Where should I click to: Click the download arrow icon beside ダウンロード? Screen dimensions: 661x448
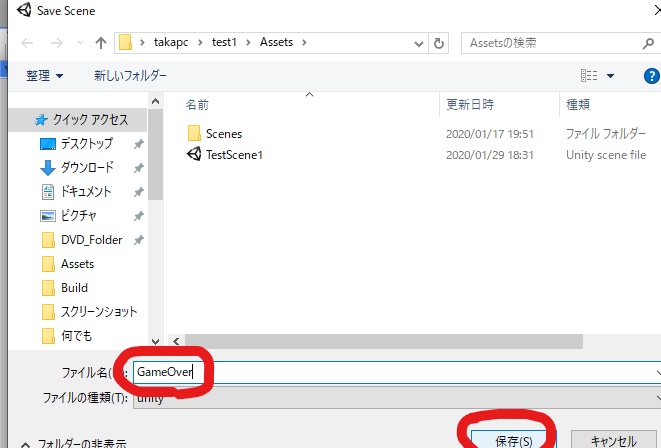[x=48, y=168]
